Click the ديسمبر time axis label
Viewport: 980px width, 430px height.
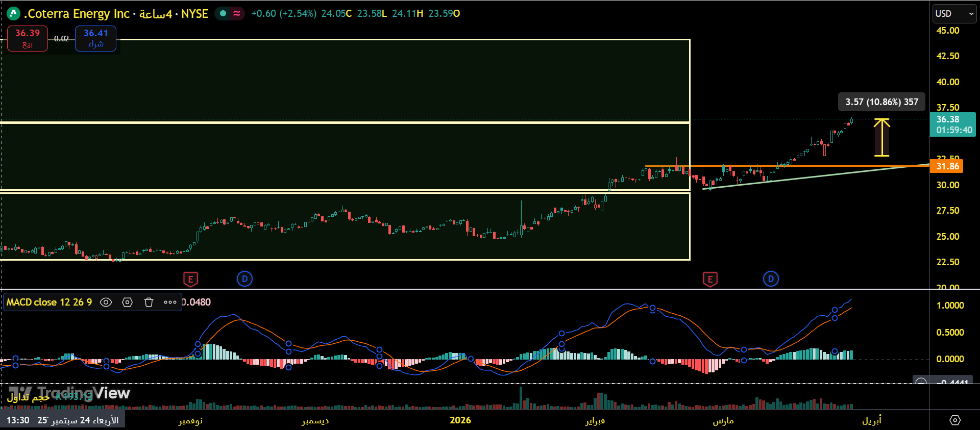(315, 420)
